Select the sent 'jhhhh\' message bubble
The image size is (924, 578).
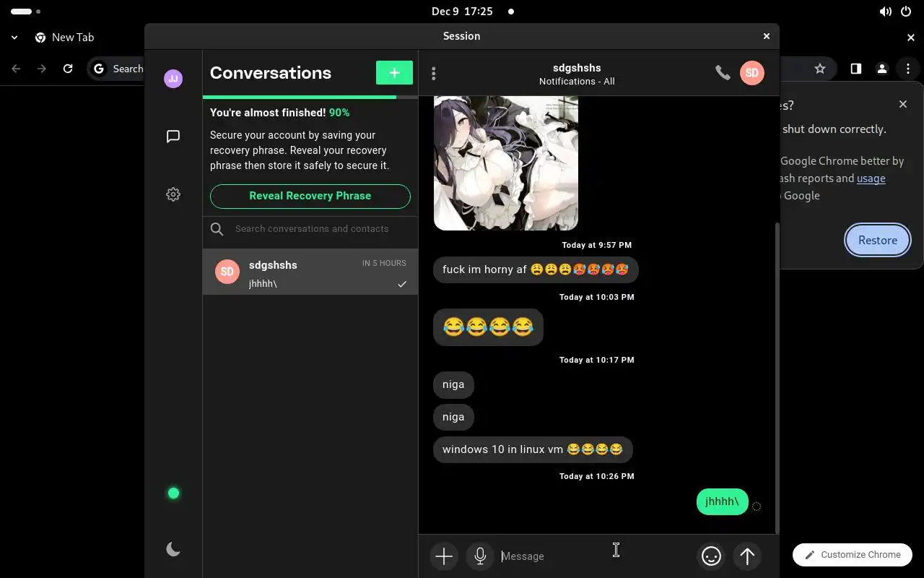[722, 501]
